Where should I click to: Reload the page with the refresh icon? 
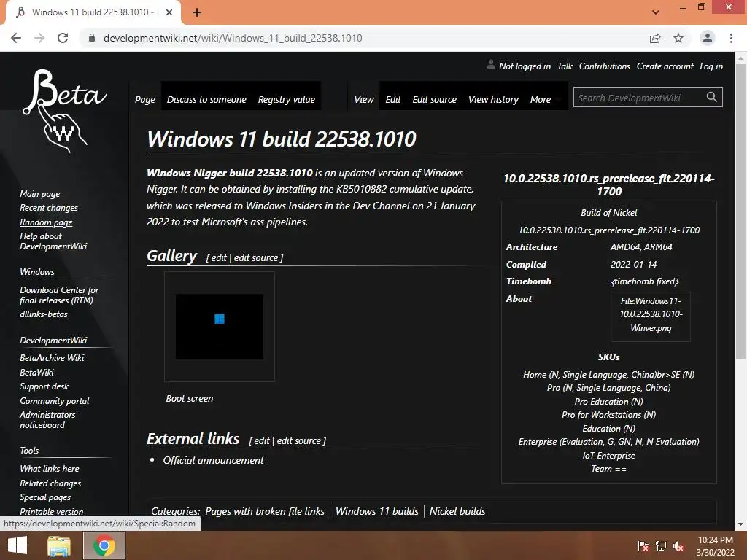63,38
